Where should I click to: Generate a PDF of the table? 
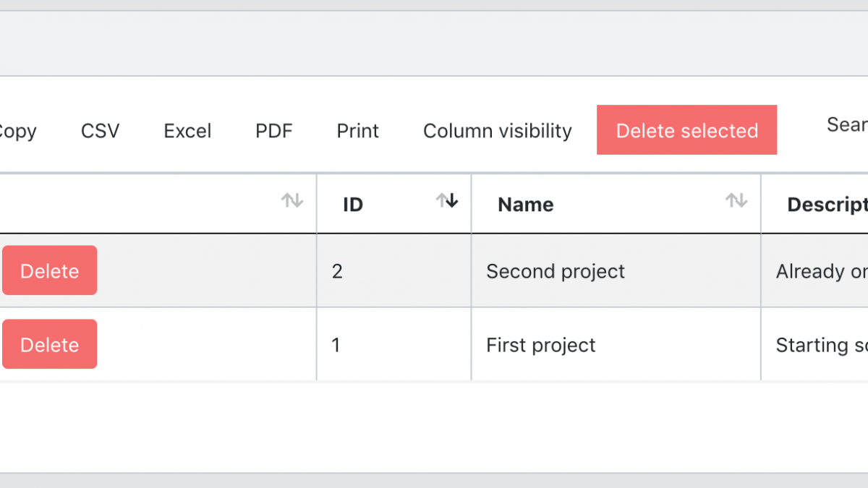274,131
